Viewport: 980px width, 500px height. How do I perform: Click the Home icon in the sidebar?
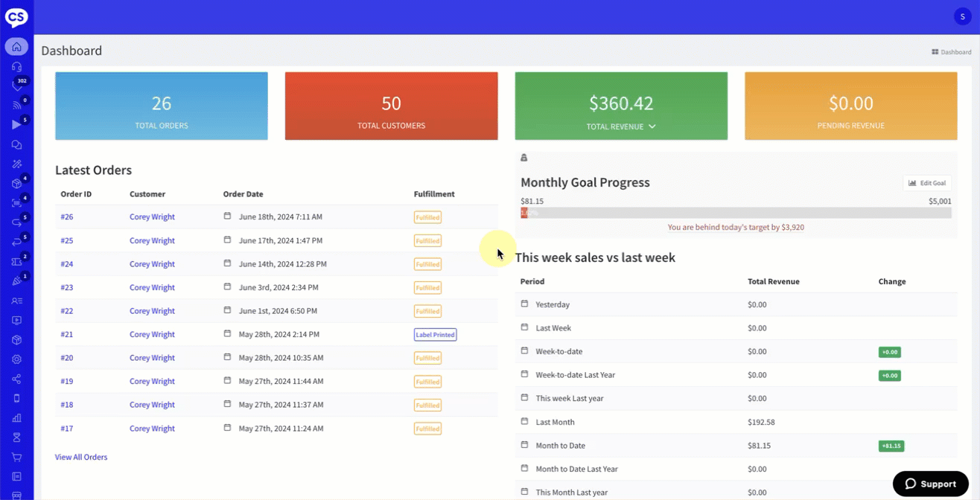[16, 47]
